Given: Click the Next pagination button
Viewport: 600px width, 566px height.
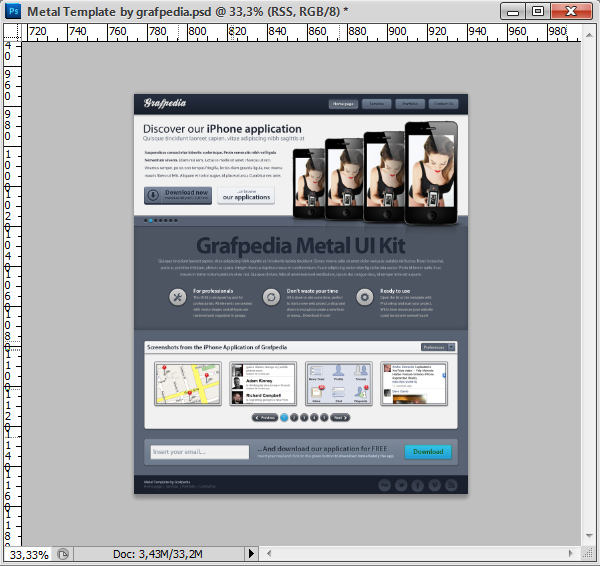Looking at the screenshot, I should [340, 417].
